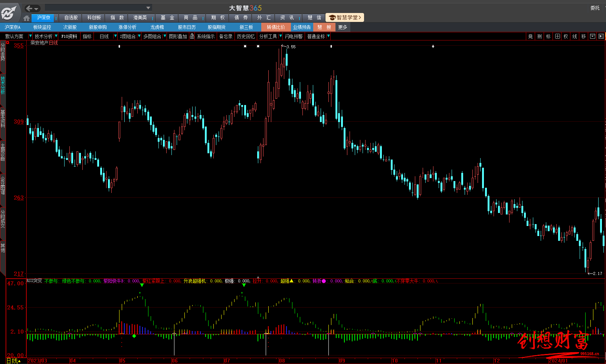Click the 移 move tool button
Image resolution: width=606 pixels, height=364 pixels.
pyautogui.click(x=584, y=36)
